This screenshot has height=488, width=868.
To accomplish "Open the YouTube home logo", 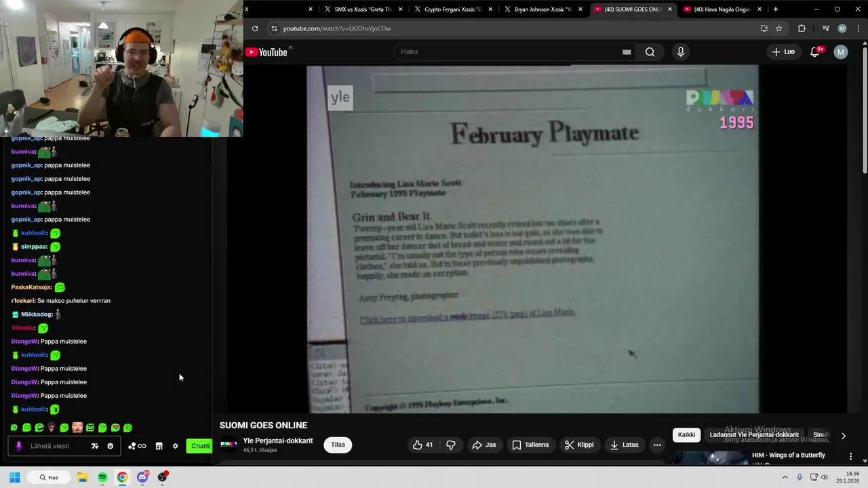I will [266, 52].
